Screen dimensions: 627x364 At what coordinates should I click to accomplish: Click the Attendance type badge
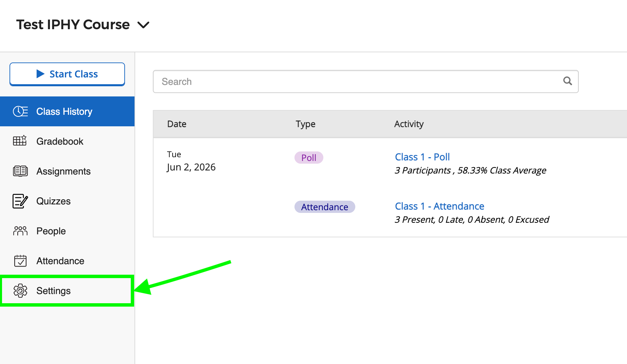[x=325, y=207]
